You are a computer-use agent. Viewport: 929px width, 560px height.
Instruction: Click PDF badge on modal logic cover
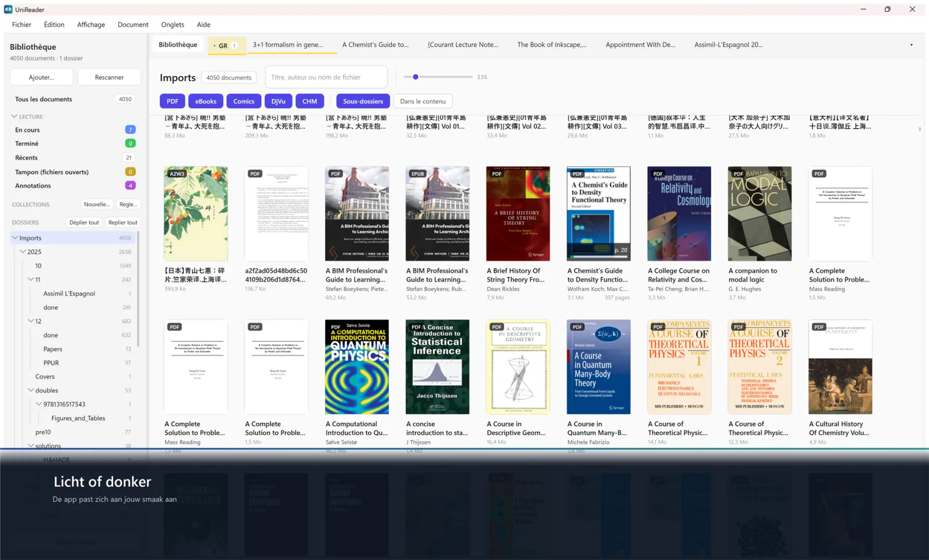pyautogui.click(x=738, y=174)
